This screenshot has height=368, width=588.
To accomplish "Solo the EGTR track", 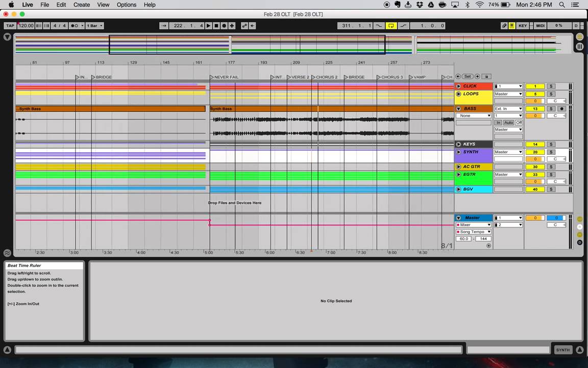I will tap(551, 175).
